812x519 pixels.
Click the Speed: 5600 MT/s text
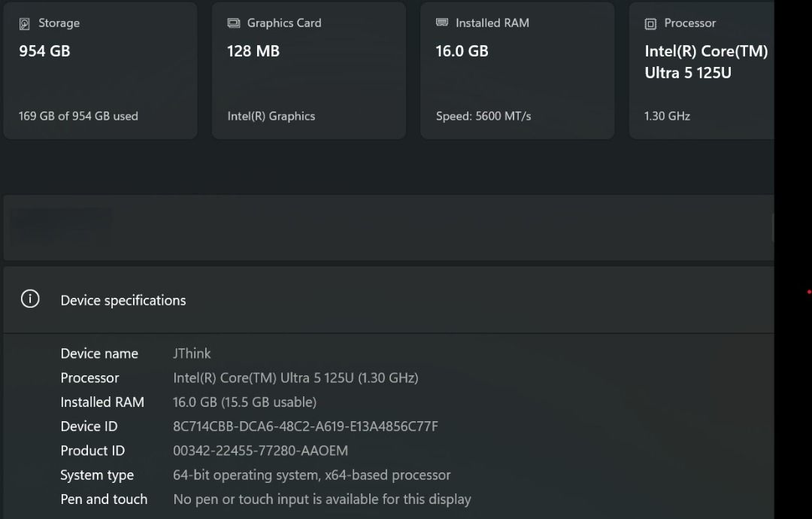click(483, 116)
